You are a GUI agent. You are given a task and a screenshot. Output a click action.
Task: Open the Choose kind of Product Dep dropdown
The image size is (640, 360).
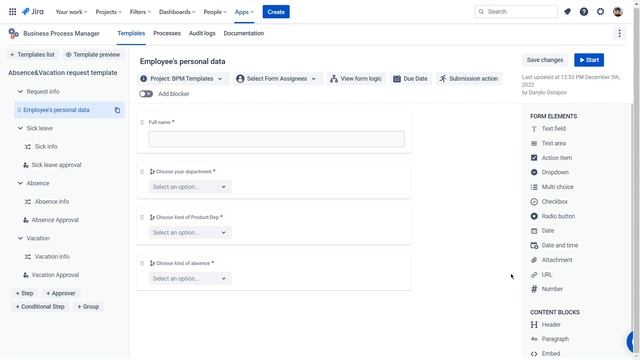click(x=190, y=233)
